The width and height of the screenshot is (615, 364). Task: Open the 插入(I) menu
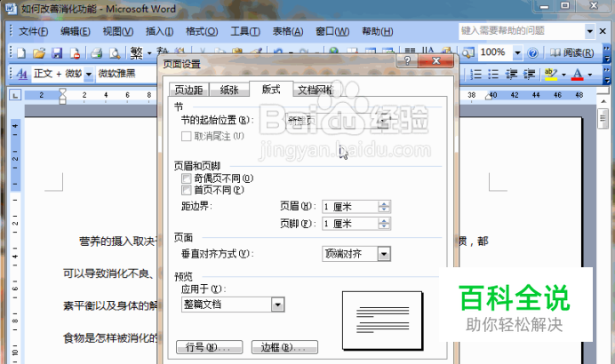(160, 31)
